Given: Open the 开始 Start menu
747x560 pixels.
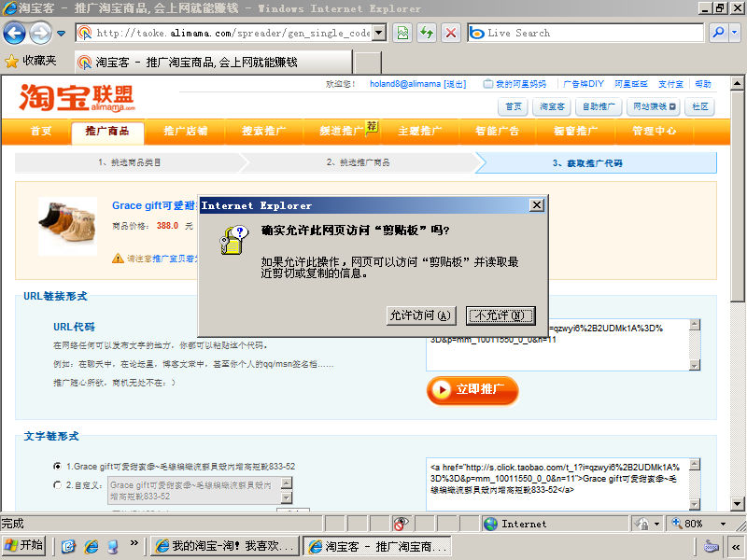Looking at the screenshot, I should [24, 546].
